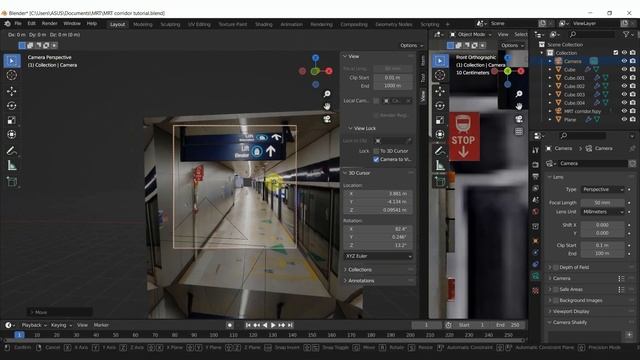
Task: Open the Object Mode dropdown
Action: [471, 35]
